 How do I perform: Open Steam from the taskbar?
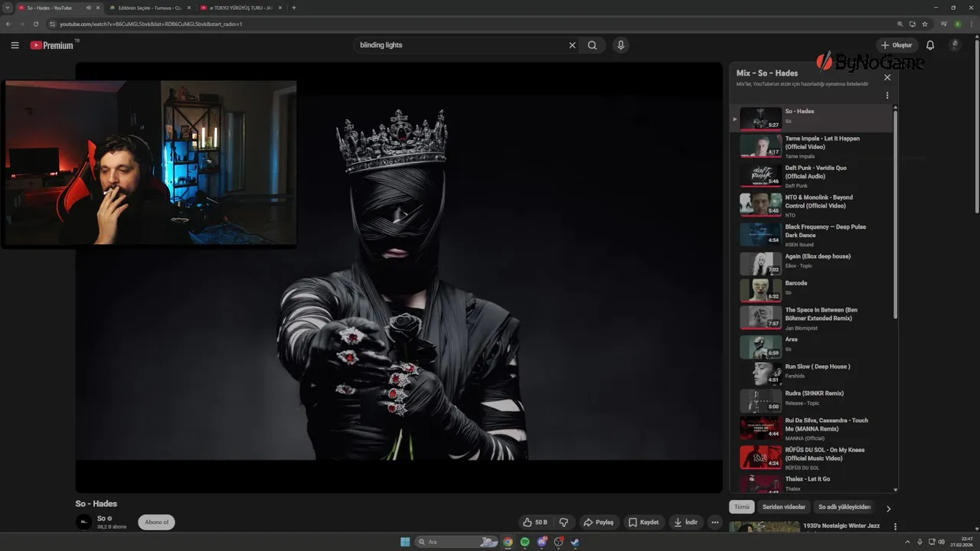(x=575, y=542)
